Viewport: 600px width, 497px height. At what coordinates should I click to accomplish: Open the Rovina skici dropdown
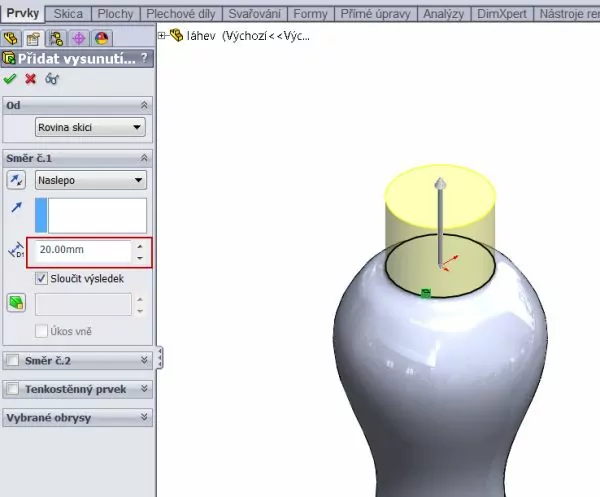click(x=89, y=127)
